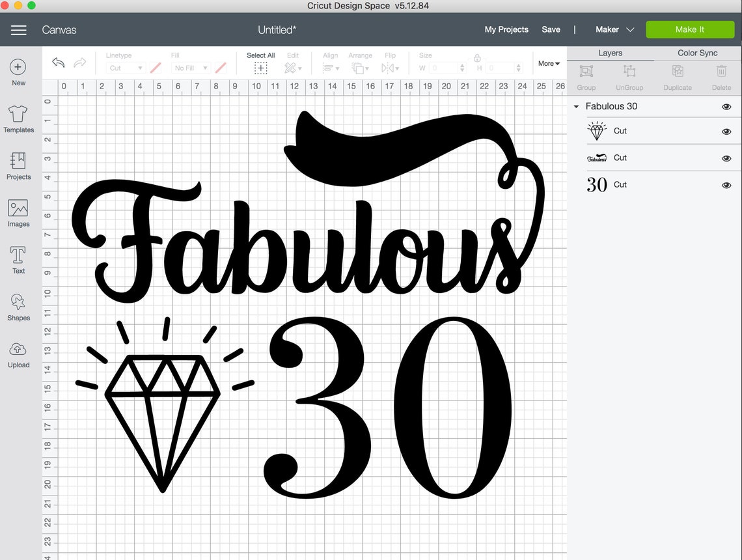Toggle visibility of the 30 layer
Viewport: 742px width, 560px height.
coord(726,185)
